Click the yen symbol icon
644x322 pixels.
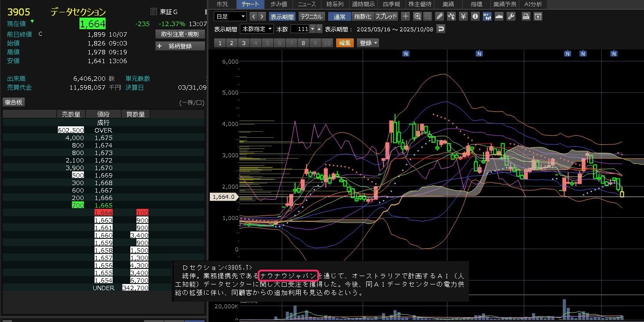point(463,16)
